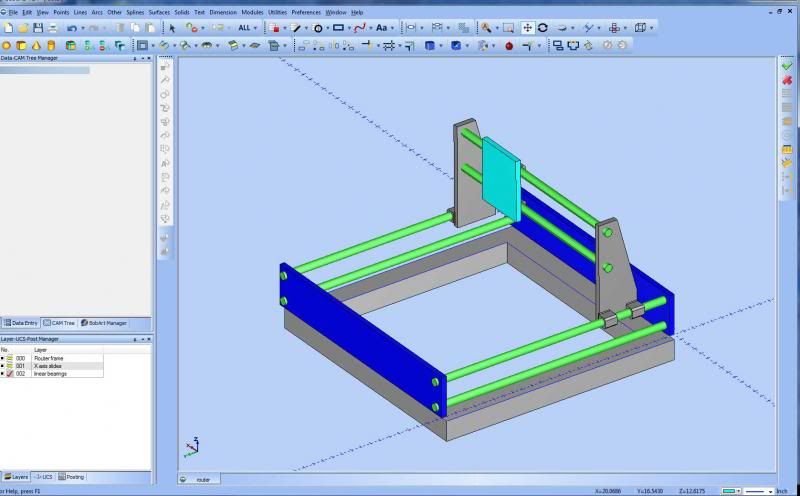Switch to the BobArt Manager tab
The image size is (800, 496).
105,323
